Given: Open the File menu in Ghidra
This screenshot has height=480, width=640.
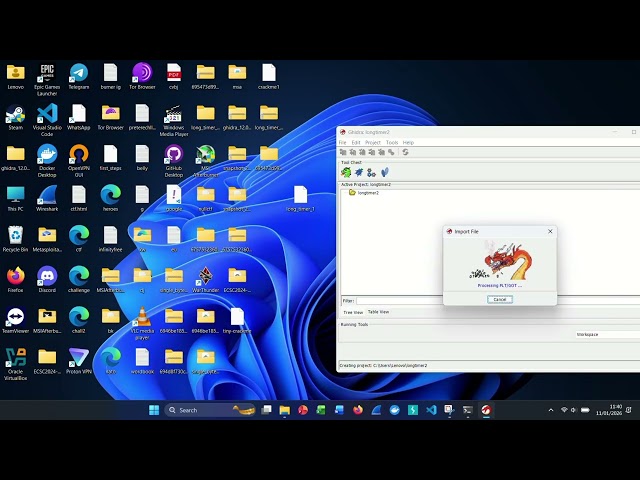Looking at the screenshot, I should tap(342, 142).
